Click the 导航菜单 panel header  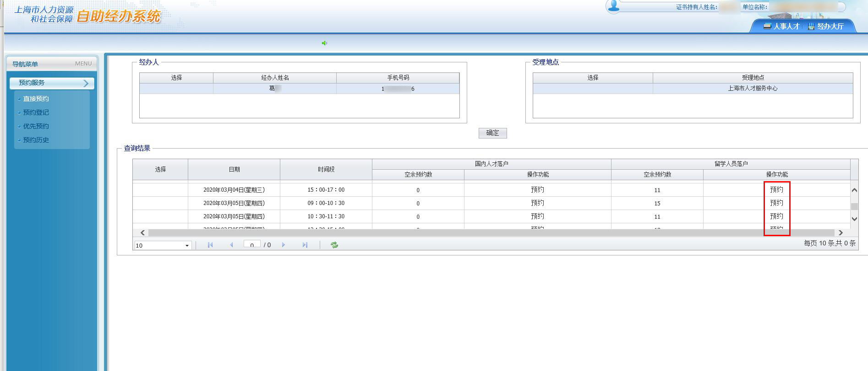52,64
